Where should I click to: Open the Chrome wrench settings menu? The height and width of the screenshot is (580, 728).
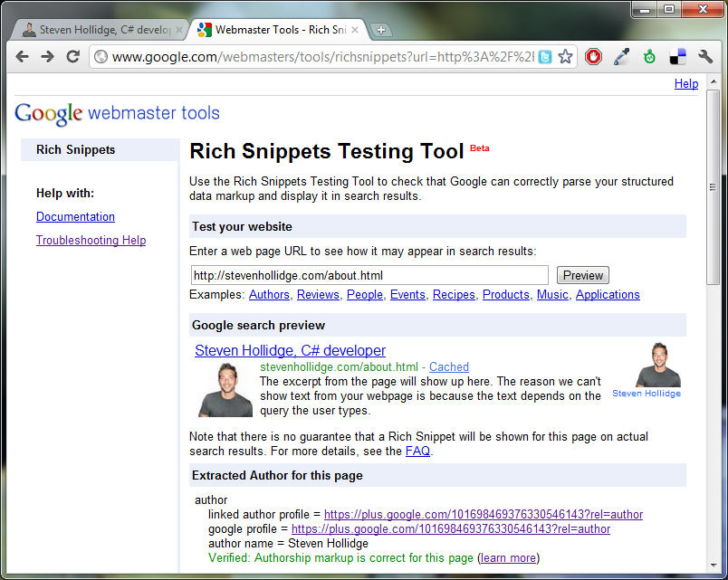click(x=705, y=57)
